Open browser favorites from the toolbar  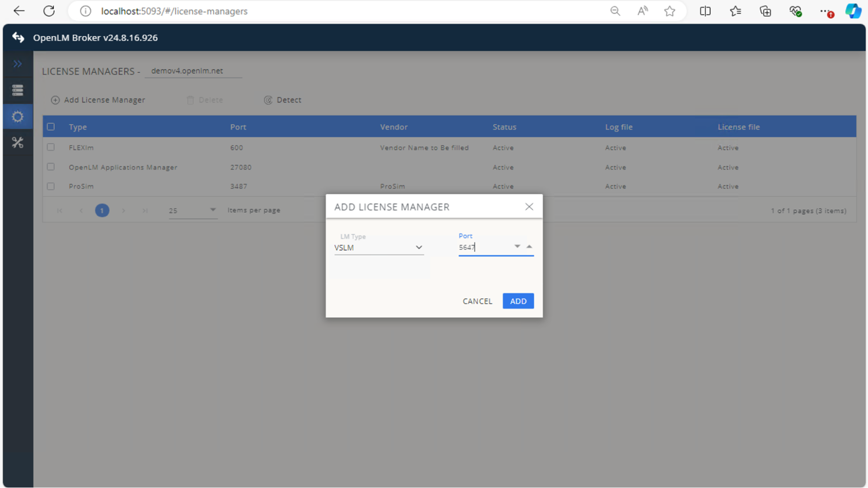735,11
